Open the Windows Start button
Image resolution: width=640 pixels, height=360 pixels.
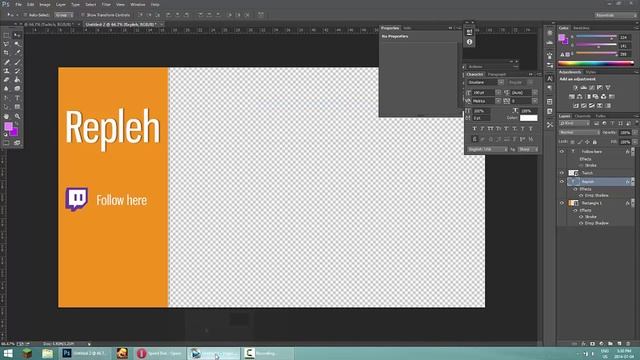click(x=8, y=353)
